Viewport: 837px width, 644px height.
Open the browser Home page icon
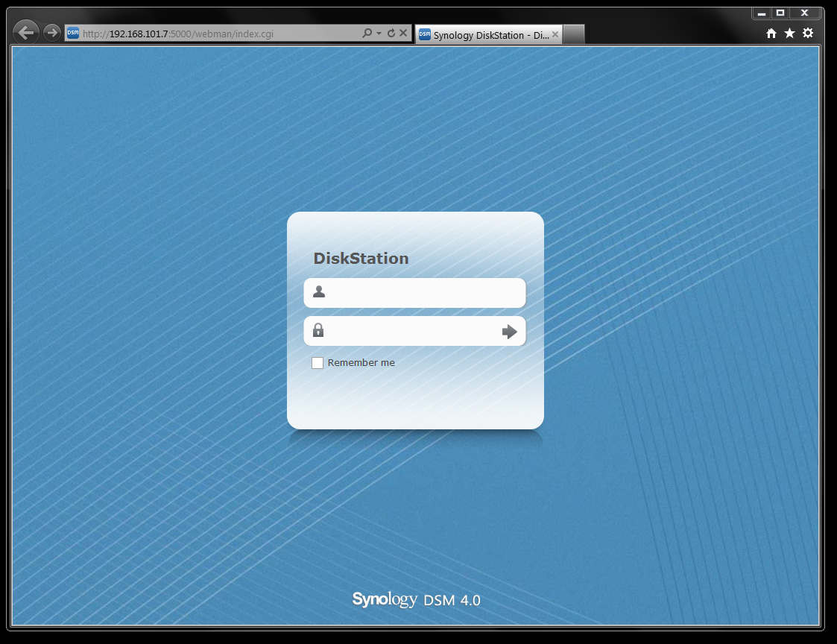coord(771,34)
